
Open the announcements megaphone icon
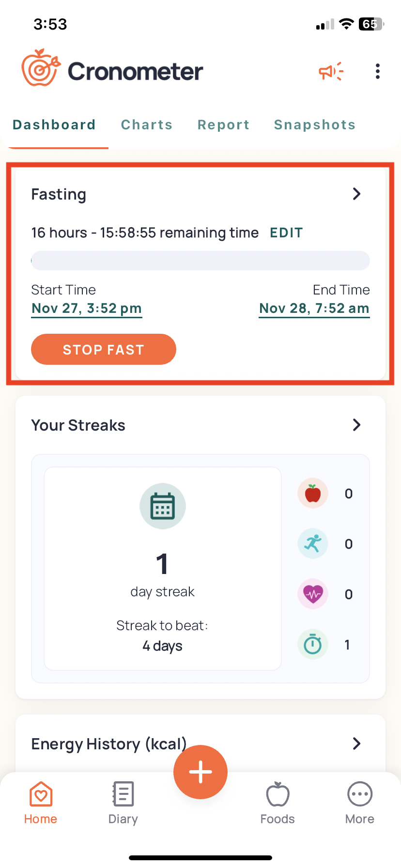(331, 71)
